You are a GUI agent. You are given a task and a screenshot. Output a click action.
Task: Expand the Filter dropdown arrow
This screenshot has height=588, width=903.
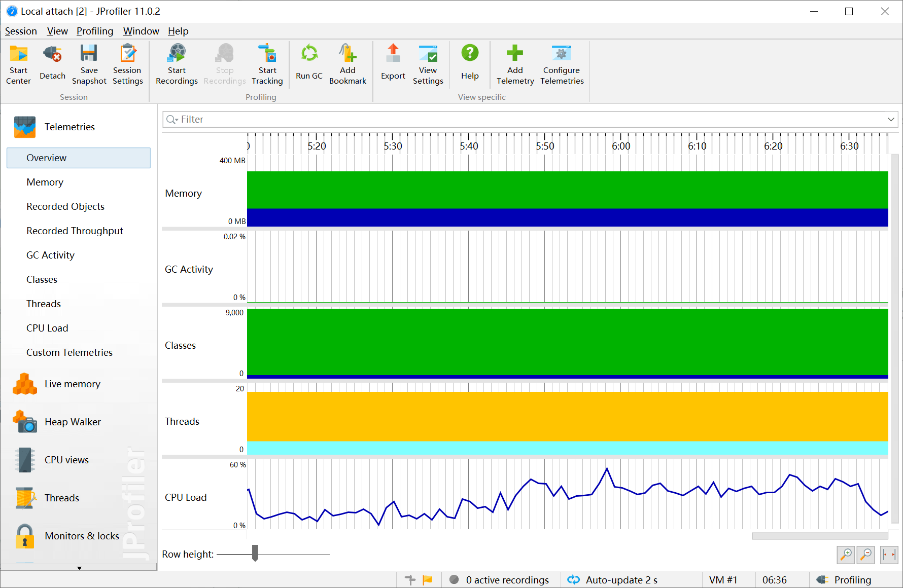[891, 120]
